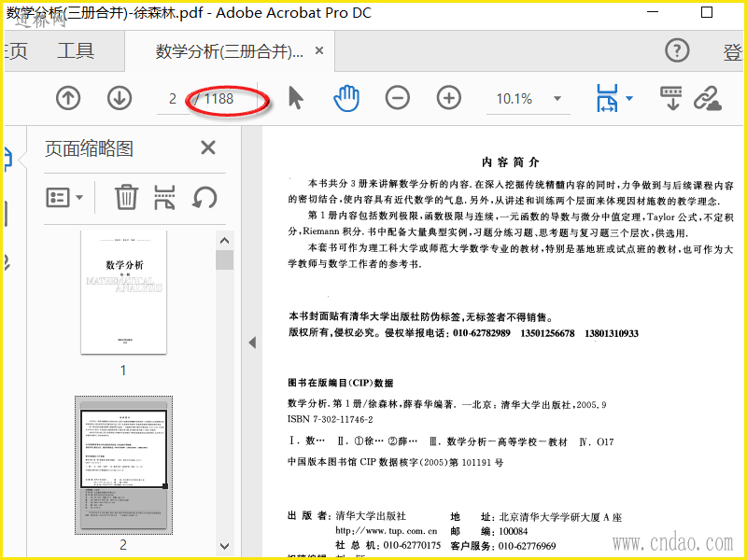Go to previous page with up arrow

[x=68, y=98]
